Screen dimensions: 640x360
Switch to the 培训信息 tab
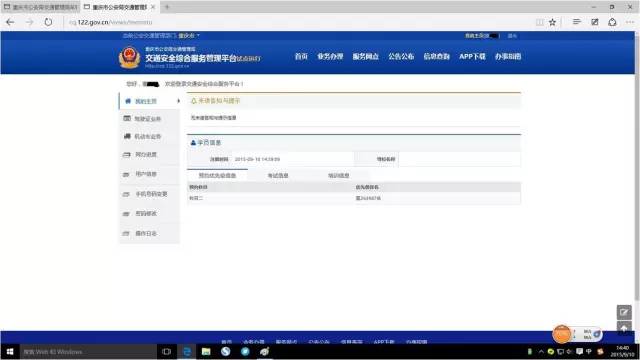point(339,176)
